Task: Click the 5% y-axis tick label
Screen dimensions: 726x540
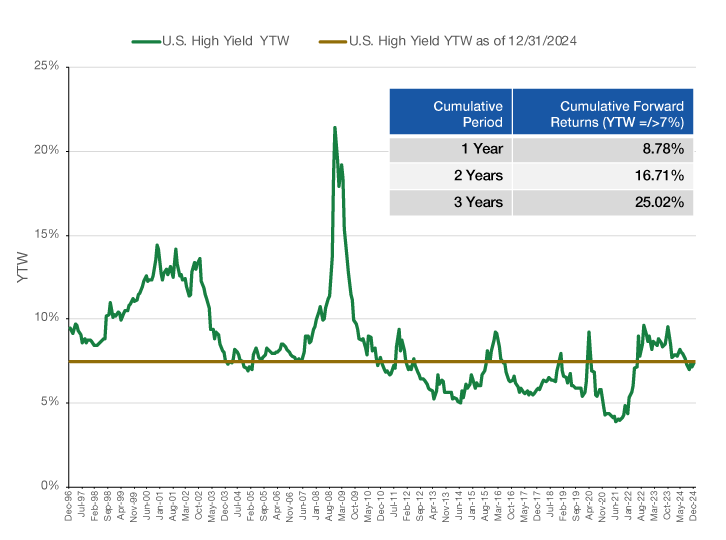Action: point(50,402)
